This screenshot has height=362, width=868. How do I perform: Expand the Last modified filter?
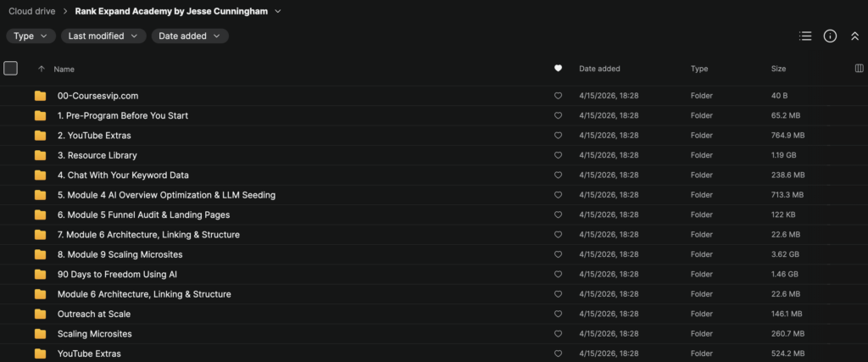pos(104,36)
